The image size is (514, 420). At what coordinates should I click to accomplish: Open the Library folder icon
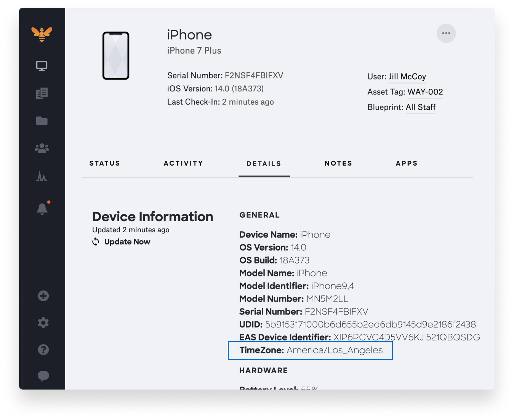tap(42, 121)
